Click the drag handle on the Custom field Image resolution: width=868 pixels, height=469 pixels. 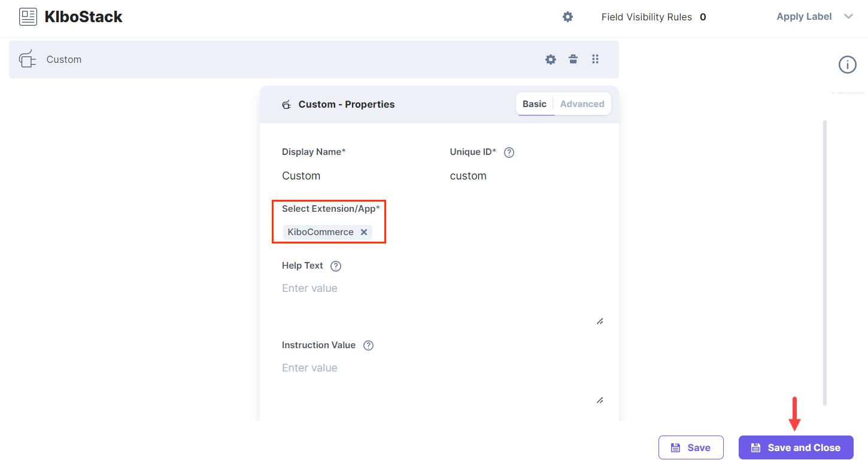(595, 59)
